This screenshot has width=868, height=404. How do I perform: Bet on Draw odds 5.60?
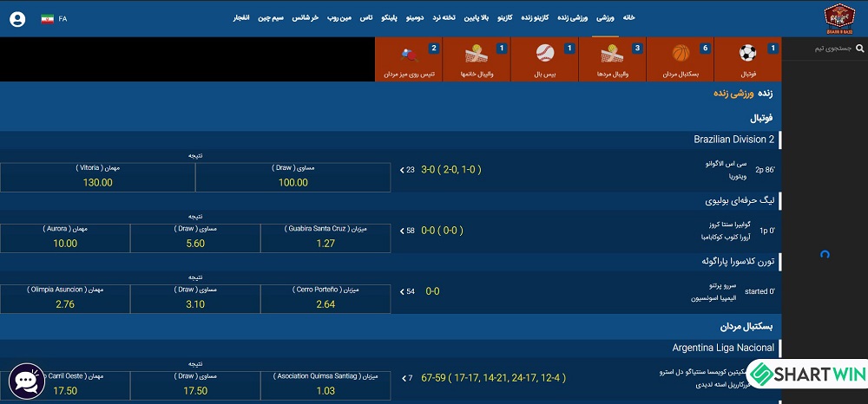coord(195,238)
